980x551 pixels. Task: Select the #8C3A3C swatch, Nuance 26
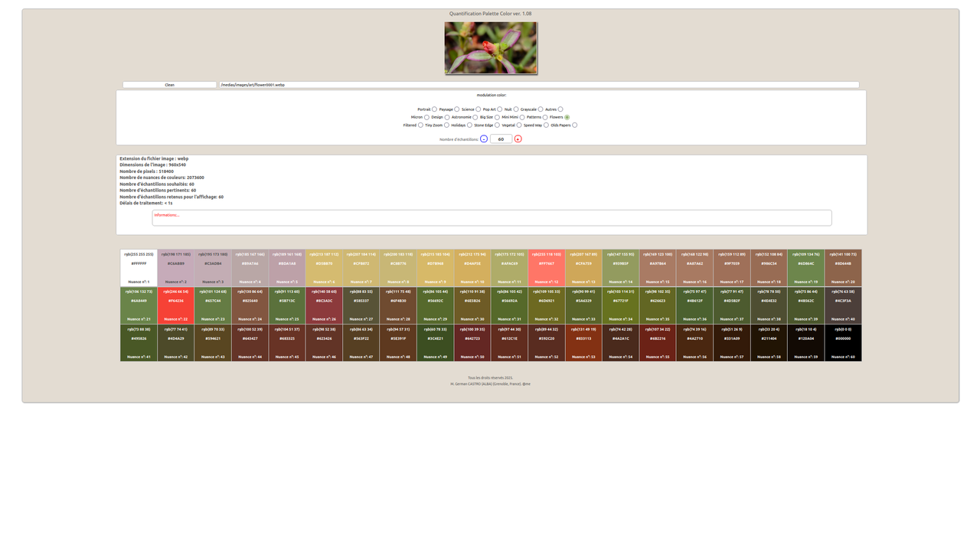point(324,305)
